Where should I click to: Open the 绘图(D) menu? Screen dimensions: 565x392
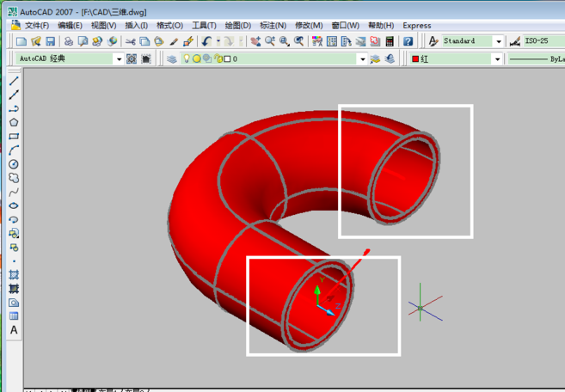[x=238, y=26]
